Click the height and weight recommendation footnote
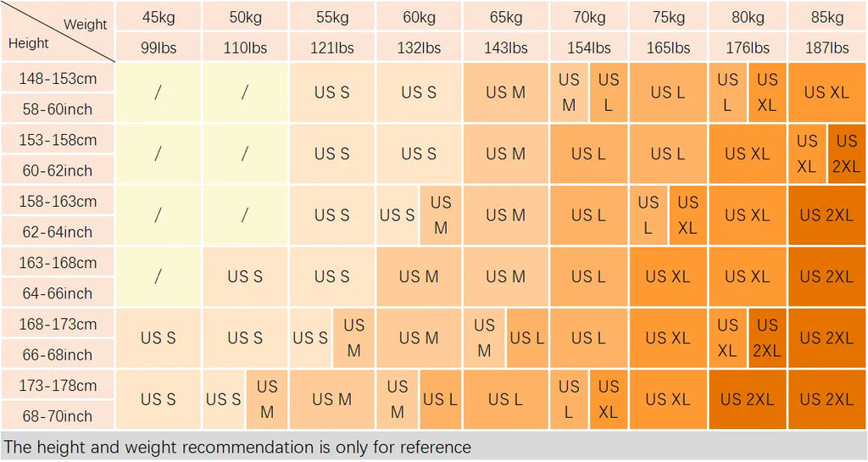The image size is (868, 462). pyautogui.click(x=237, y=447)
